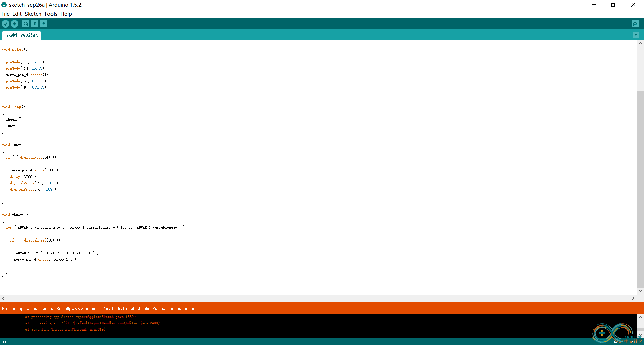Select the sketch_sep26a tab

tap(21, 35)
